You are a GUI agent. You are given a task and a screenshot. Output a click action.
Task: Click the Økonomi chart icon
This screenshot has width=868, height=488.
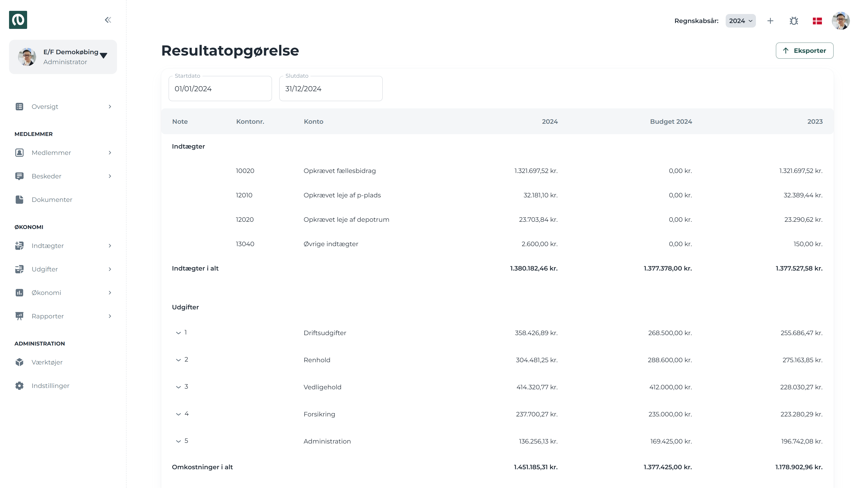pyautogui.click(x=20, y=292)
